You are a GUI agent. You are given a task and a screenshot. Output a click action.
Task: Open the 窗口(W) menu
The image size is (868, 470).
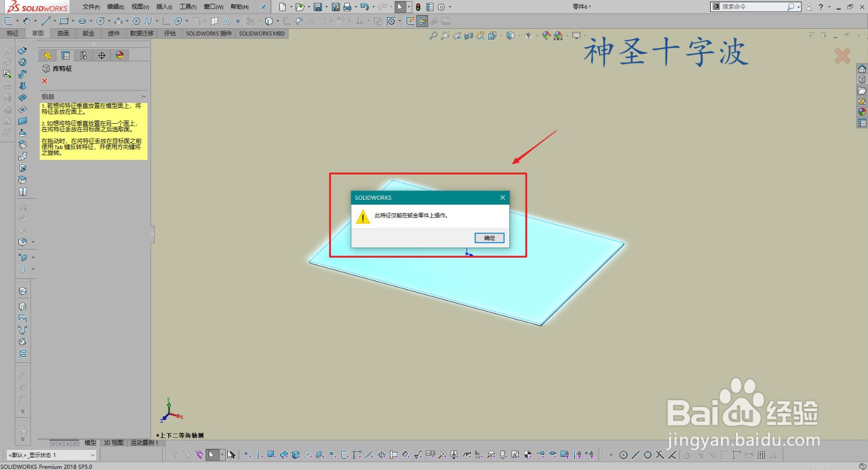[x=213, y=7]
